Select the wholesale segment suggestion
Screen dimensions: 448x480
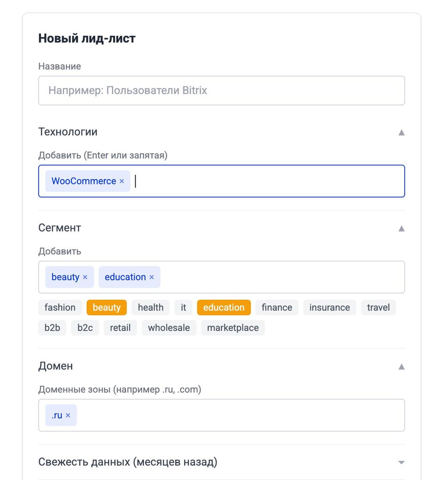click(x=169, y=328)
